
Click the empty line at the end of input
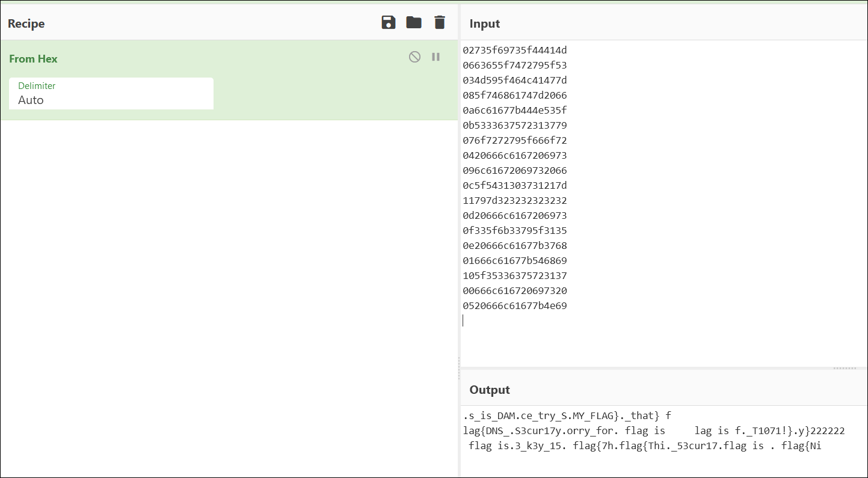[x=662, y=320]
